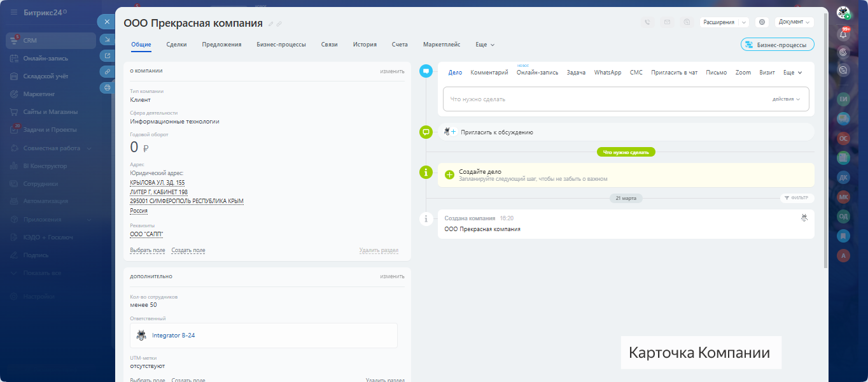Viewport: 868px width, 382px height.
Task: Expand 'Еще' in the card tabs row
Action: [x=485, y=45]
